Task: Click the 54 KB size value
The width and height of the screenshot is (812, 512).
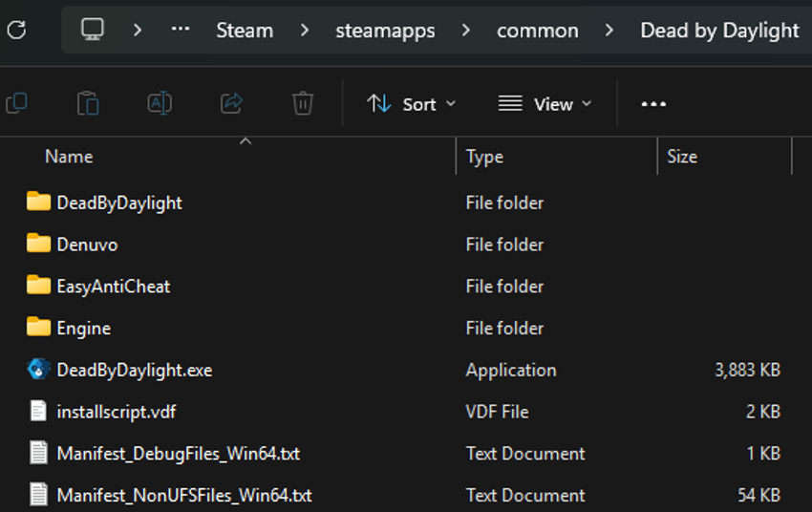Action: point(759,496)
